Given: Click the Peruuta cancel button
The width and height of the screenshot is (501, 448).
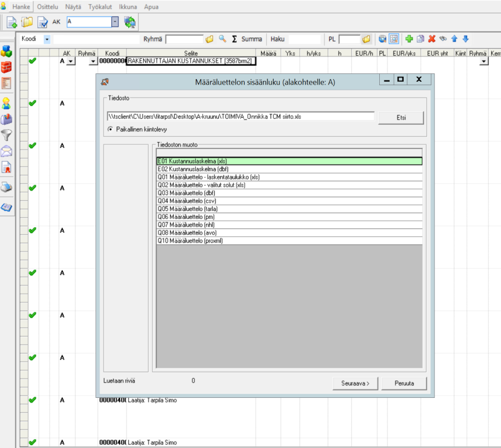Looking at the screenshot, I should coord(404,383).
